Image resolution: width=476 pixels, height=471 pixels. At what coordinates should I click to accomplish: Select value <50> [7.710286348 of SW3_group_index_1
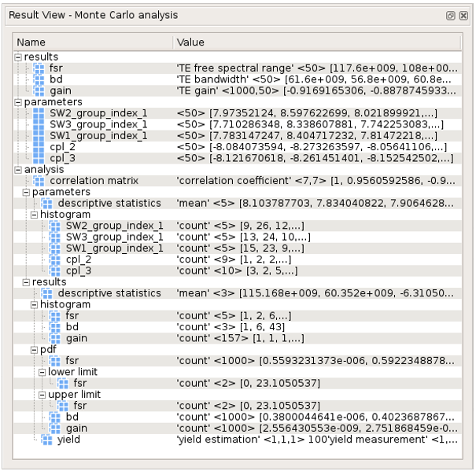click(310, 124)
